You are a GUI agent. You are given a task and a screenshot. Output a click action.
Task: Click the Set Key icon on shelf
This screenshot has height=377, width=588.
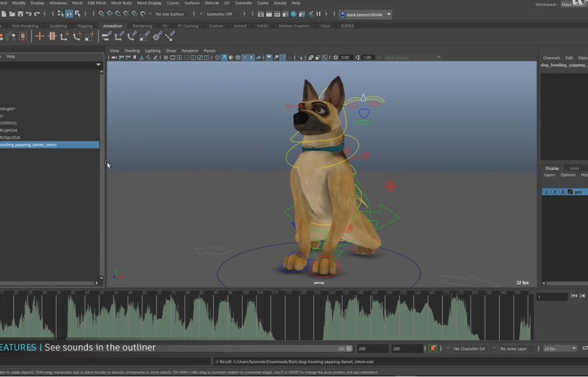40,36
